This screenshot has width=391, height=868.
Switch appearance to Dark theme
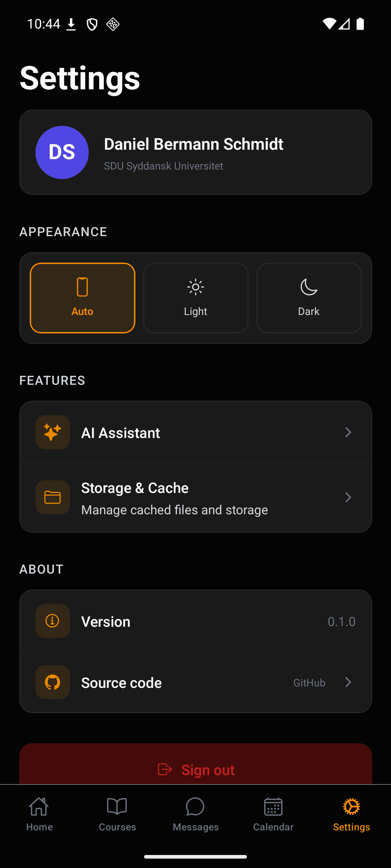click(309, 298)
